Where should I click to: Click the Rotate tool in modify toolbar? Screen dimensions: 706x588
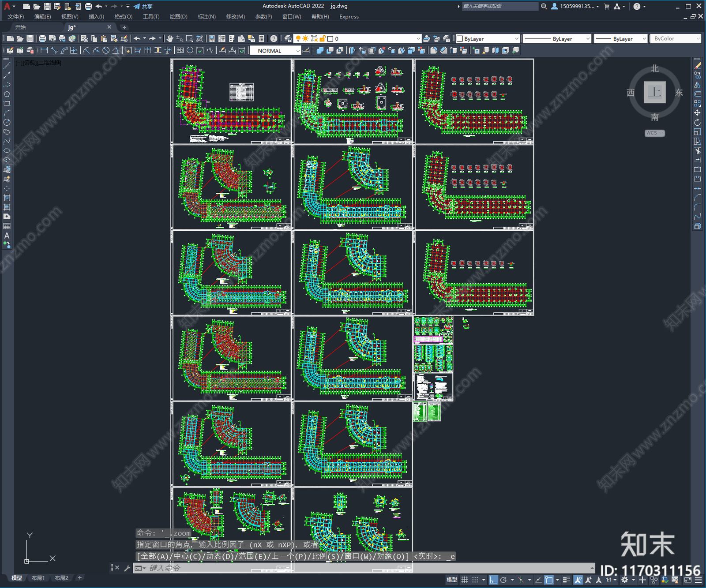click(x=697, y=122)
